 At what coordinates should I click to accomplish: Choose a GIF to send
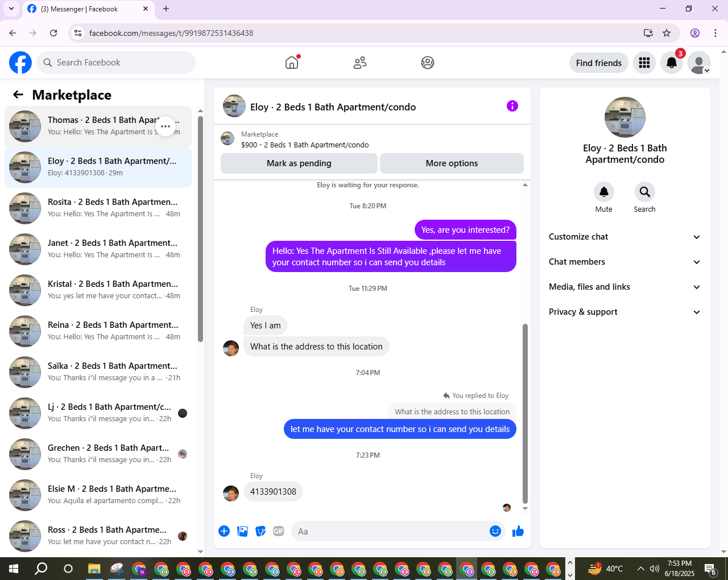[x=279, y=531]
